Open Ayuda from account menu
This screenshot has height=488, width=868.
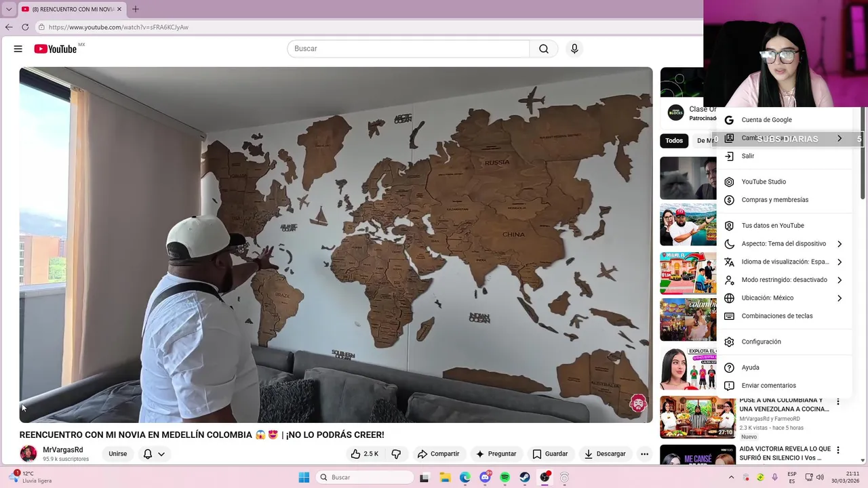tap(784, 367)
